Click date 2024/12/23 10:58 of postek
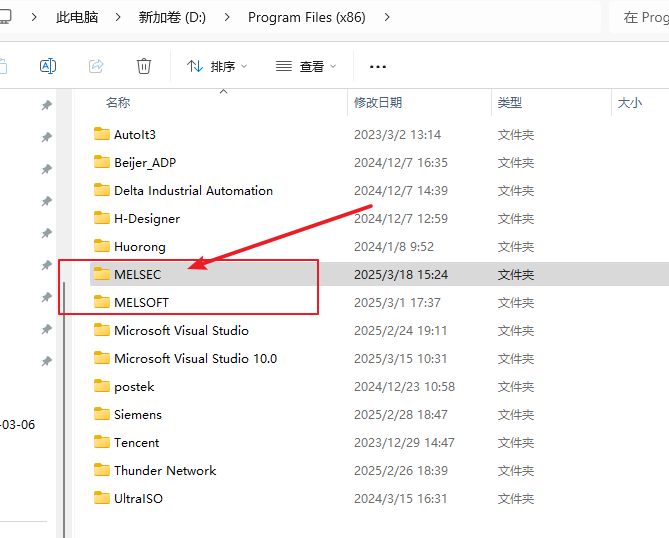 pyautogui.click(x=404, y=387)
